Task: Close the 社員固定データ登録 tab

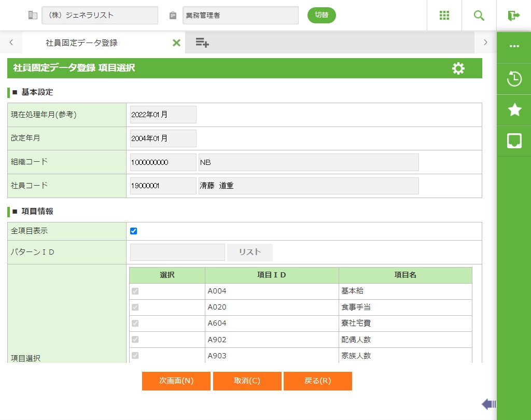Action: 176,43
